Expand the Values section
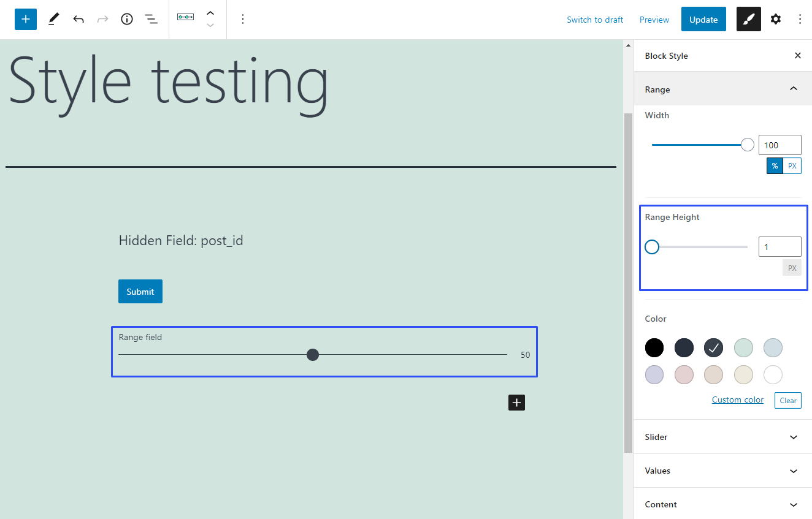 coord(722,471)
